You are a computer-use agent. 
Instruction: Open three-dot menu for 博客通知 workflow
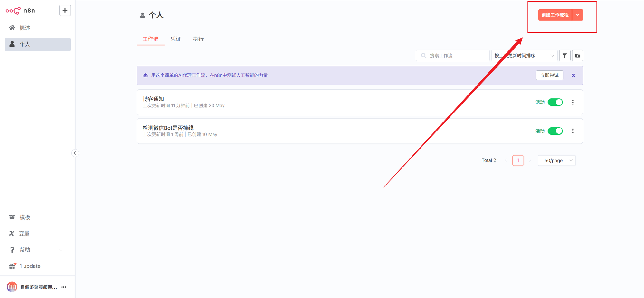573,102
